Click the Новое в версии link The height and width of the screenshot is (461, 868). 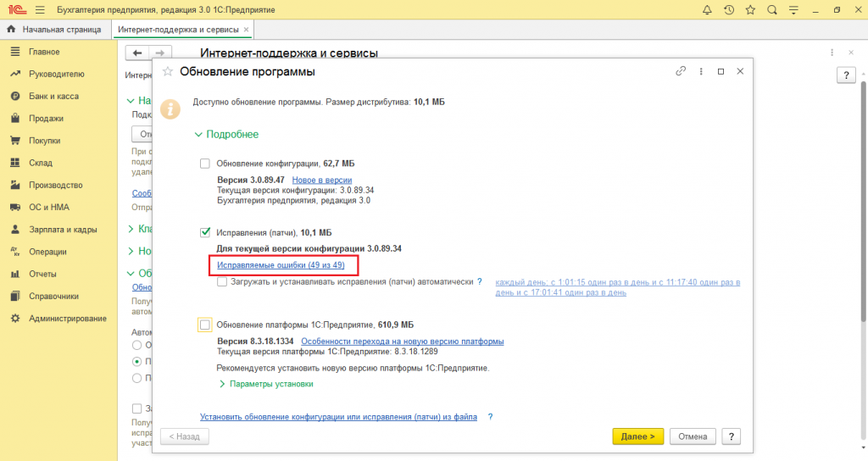321,181
